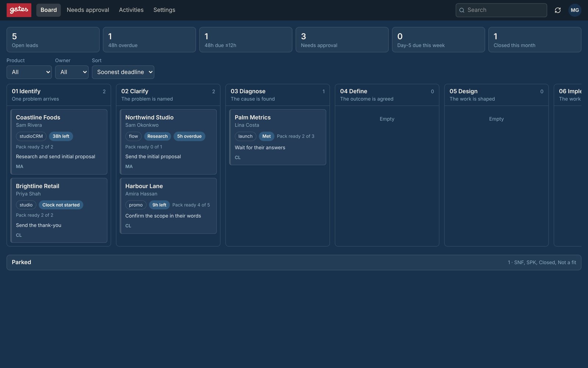588x368 pixels.
Task: Open the Palm Metrics card
Action: click(277, 137)
